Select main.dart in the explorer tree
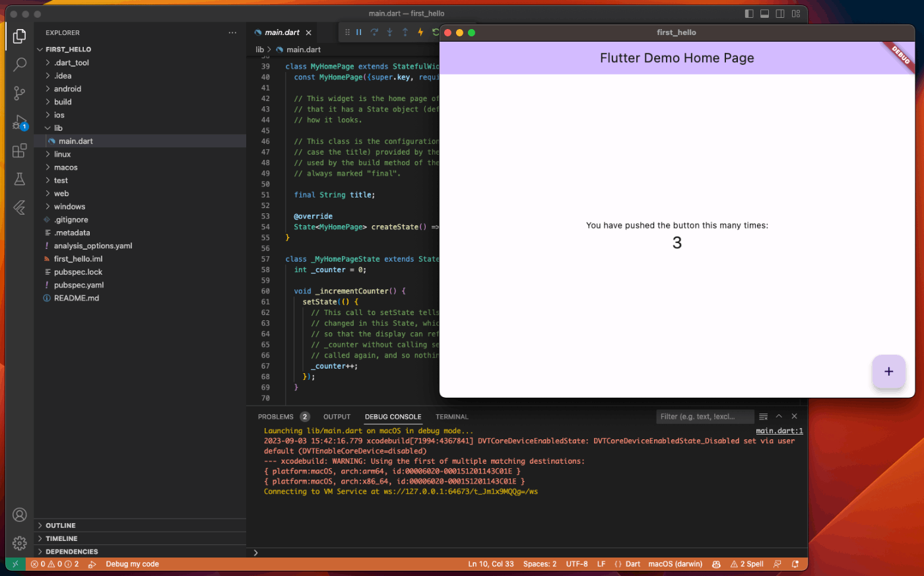Screen dimensions: 924x576 140,141
